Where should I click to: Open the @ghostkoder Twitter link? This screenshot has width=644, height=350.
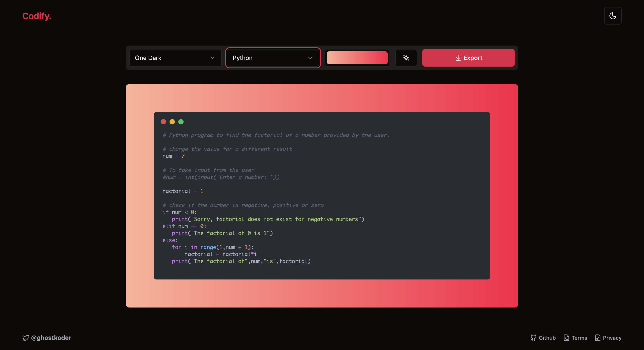47,338
